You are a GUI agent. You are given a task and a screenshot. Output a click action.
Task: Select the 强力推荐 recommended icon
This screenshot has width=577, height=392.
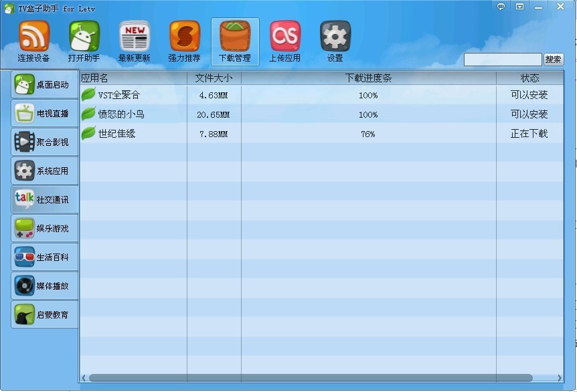[x=184, y=41]
